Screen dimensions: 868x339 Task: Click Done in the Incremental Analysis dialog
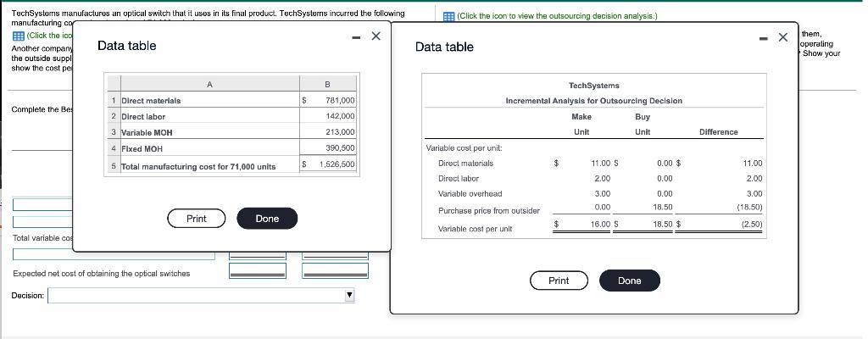630,281
